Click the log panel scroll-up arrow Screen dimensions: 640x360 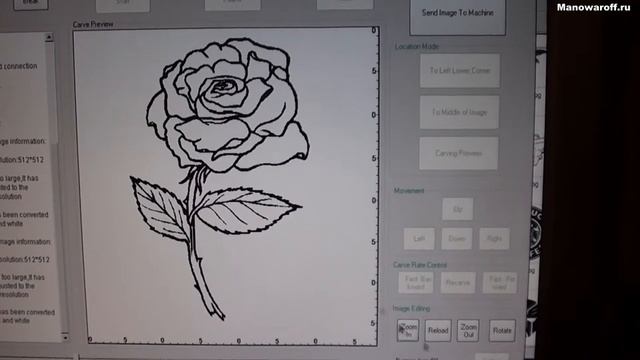point(49,38)
